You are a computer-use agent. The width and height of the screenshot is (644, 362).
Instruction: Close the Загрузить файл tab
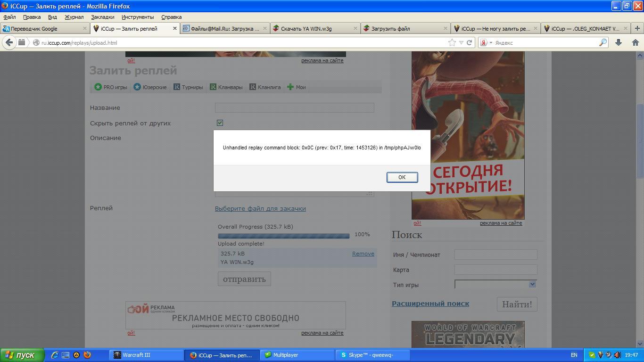point(445,28)
